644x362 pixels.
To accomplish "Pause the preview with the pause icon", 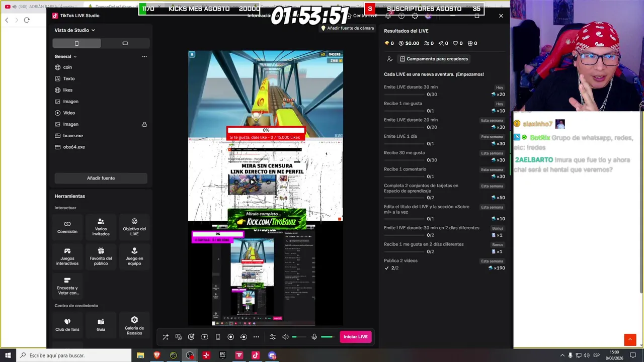I will click(192, 54).
